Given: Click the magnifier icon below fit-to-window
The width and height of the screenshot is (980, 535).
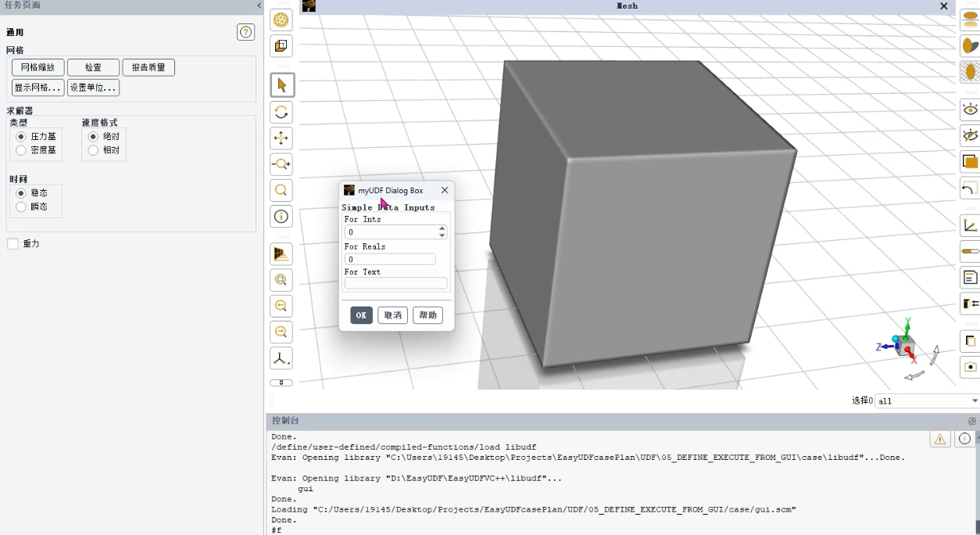Looking at the screenshot, I should 281,306.
